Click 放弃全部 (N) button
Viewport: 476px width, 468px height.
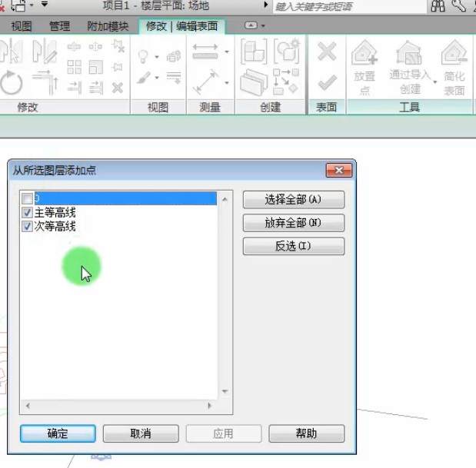[x=293, y=223]
